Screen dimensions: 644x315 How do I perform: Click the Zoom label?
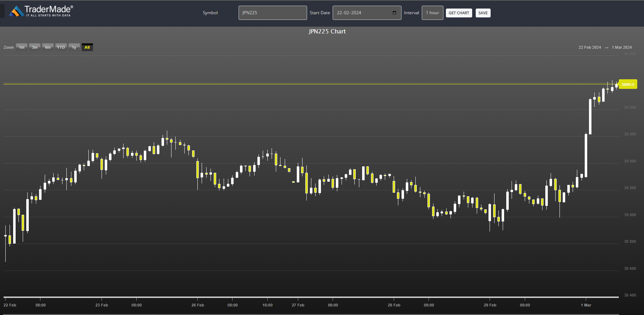click(x=9, y=47)
